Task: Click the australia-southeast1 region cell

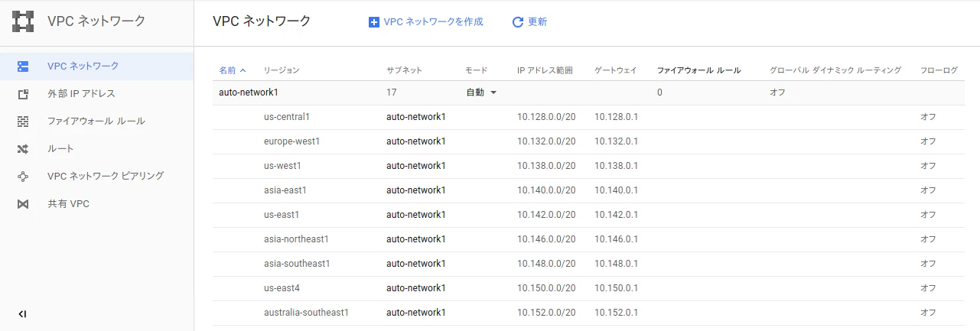Action: 306,313
